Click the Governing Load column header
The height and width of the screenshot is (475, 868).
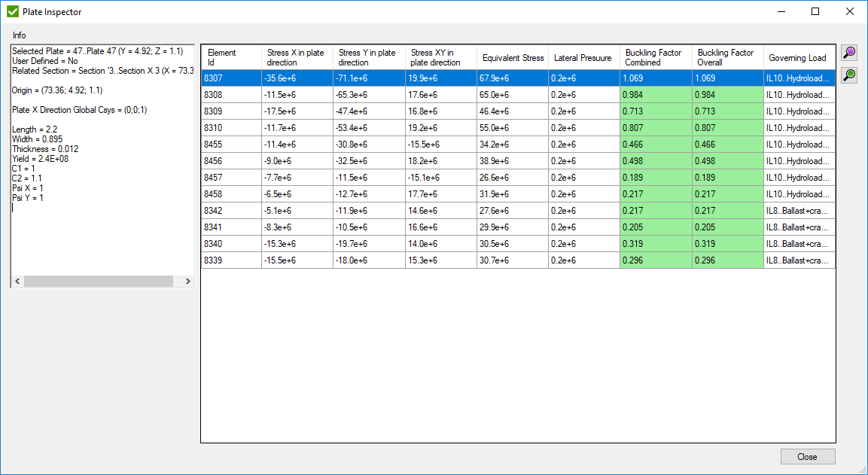[799, 57]
